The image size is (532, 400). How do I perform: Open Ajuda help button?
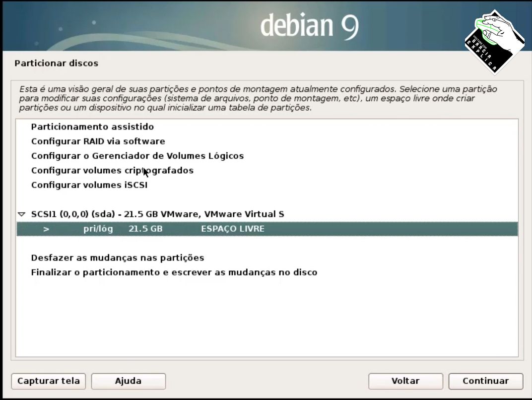(x=128, y=381)
